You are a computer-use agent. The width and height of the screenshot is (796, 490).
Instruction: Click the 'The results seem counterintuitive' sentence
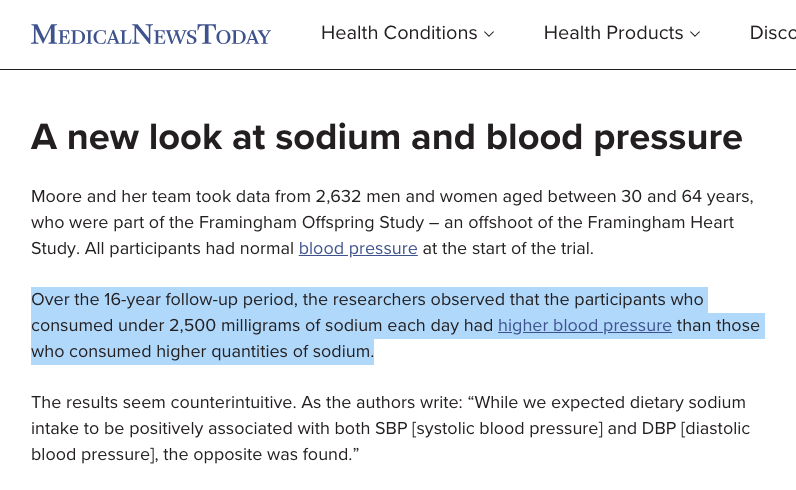click(x=163, y=402)
